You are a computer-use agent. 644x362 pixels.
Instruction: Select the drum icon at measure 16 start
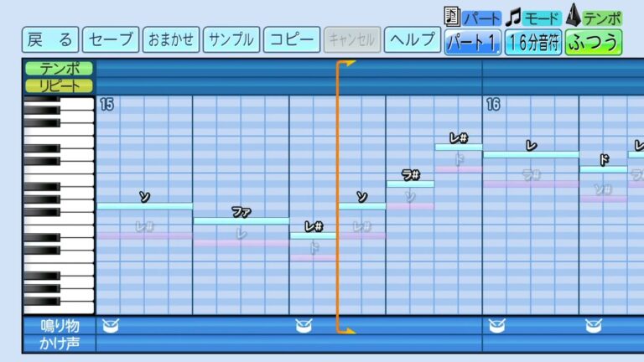coord(496,325)
